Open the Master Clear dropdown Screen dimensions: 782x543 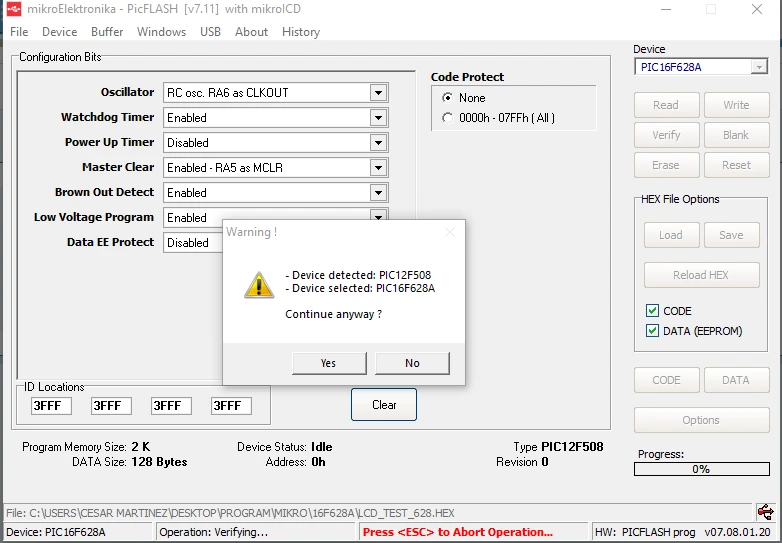click(378, 168)
